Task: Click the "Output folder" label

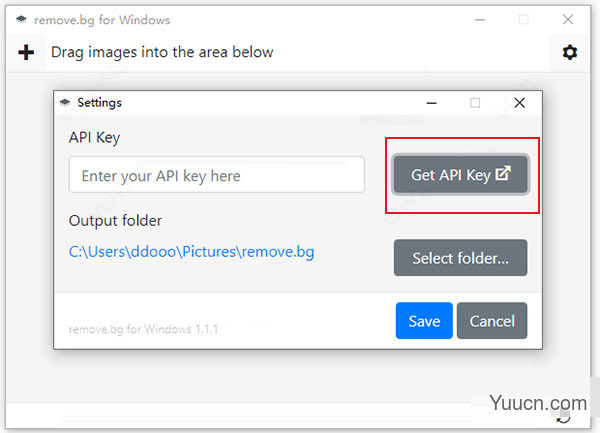Action: 115,220
